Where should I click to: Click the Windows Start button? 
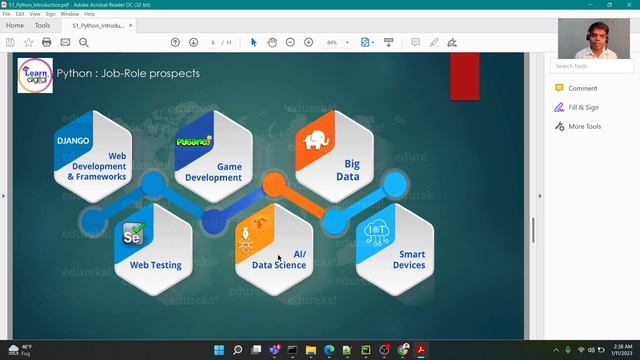click(x=219, y=350)
